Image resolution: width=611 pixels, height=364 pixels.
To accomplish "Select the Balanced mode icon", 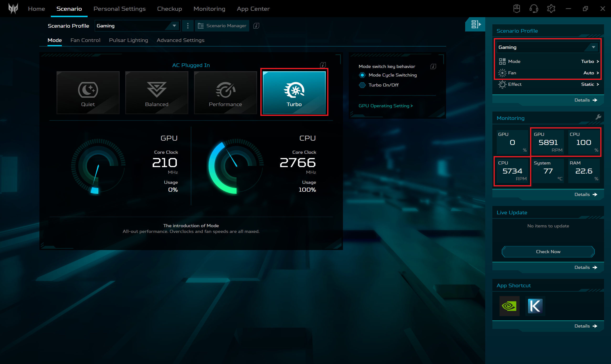I will 156,90.
